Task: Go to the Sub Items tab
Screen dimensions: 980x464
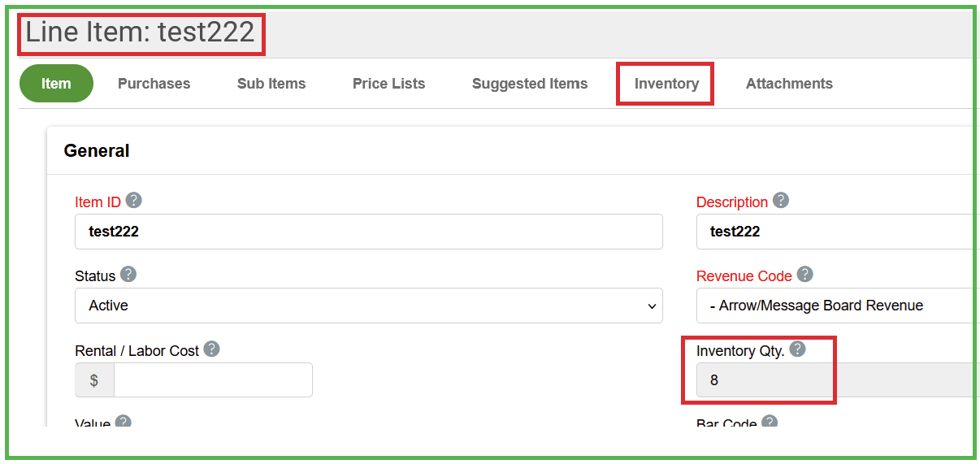Action: coord(271,84)
